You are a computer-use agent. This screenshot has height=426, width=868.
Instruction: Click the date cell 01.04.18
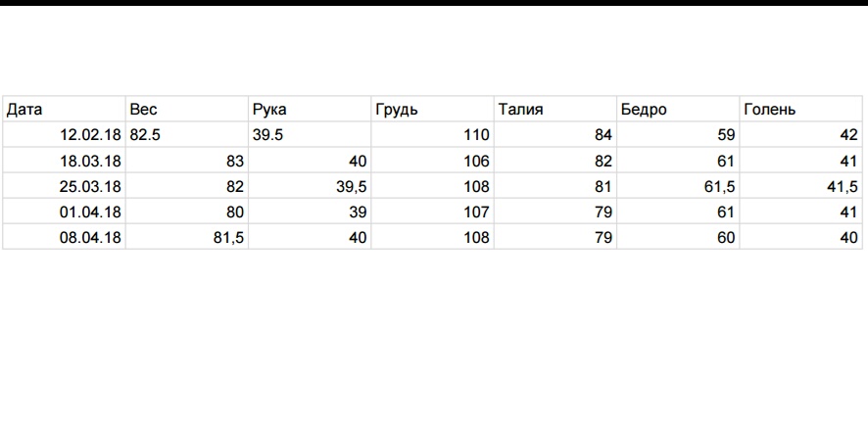tap(65, 212)
